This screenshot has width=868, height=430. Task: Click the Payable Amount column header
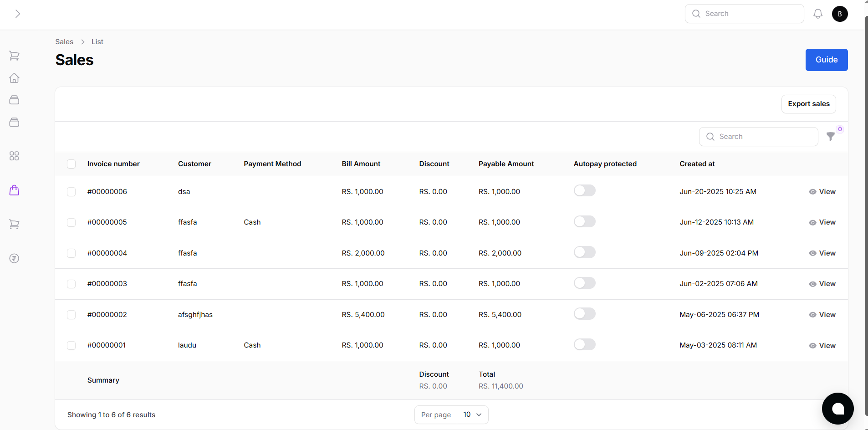coord(506,164)
